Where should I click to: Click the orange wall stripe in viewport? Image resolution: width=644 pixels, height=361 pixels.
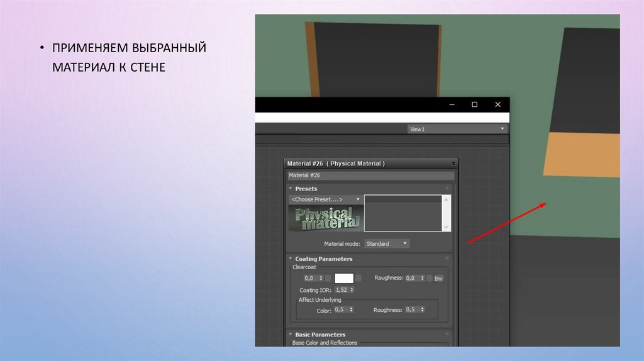click(582, 155)
